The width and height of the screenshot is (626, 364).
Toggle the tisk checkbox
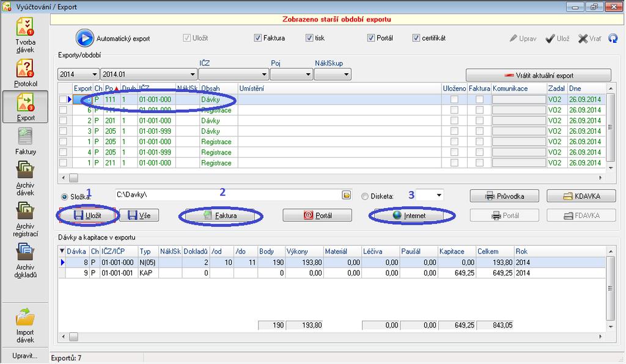click(x=309, y=38)
